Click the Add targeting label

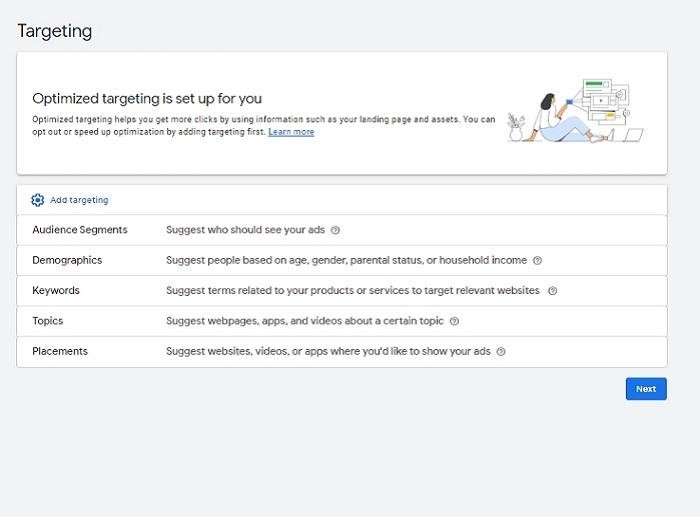pyautogui.click(x=79, y=200)
